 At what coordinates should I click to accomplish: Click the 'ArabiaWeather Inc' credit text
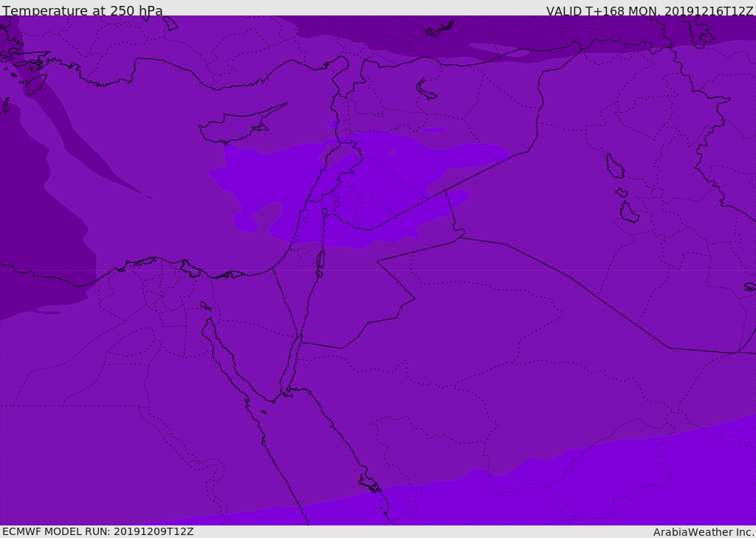pyautogui.click(x=704, y=532)
